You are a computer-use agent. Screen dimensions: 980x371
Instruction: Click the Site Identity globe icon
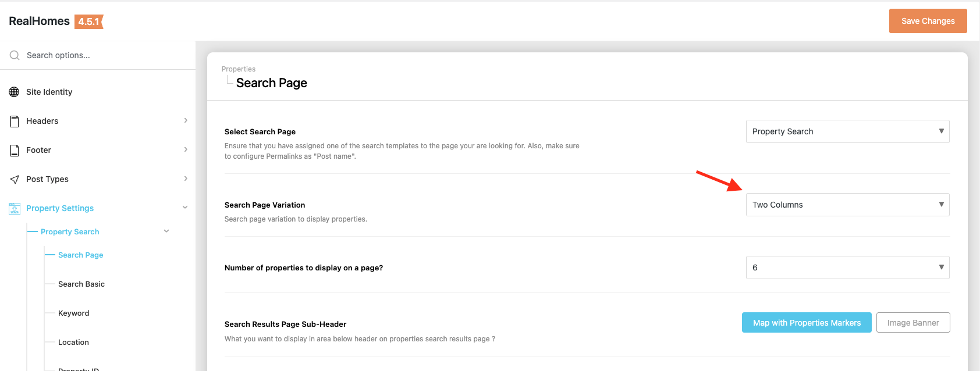(x=15, y=92)
